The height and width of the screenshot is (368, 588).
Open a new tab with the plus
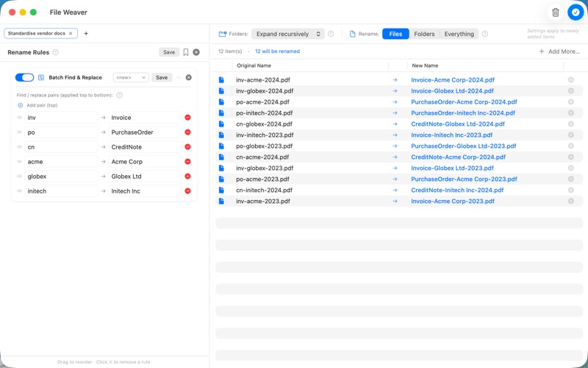(86, 33)
